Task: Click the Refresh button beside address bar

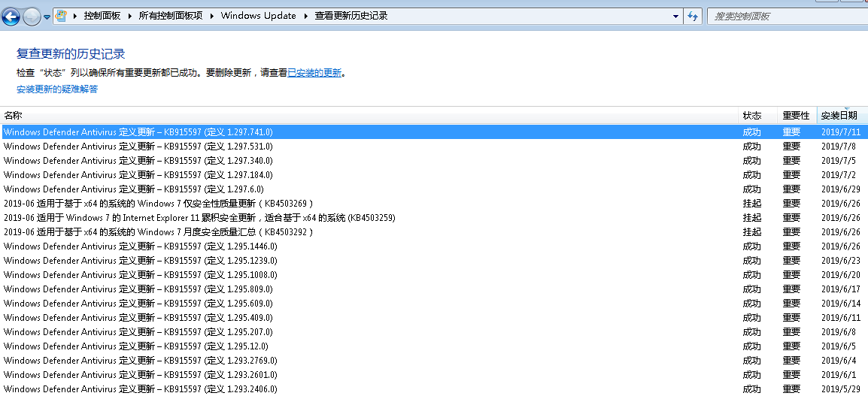Action: click(x=693, y=17)
